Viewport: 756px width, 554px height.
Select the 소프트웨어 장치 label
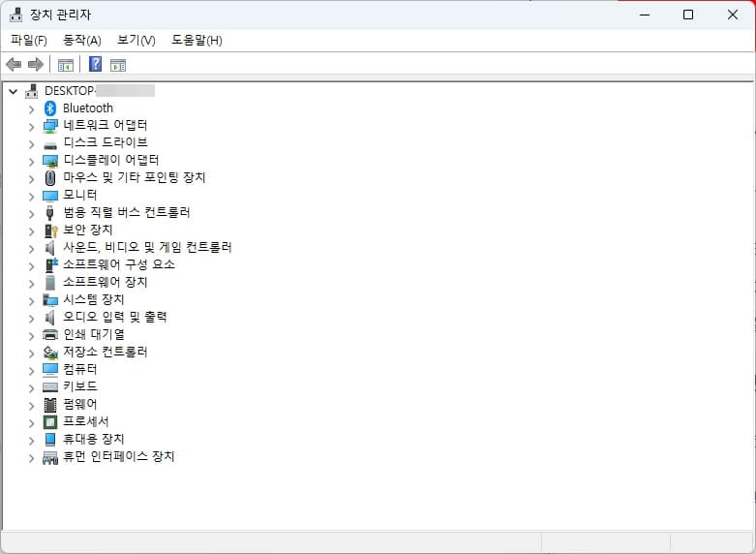click(x=106, y=282)
